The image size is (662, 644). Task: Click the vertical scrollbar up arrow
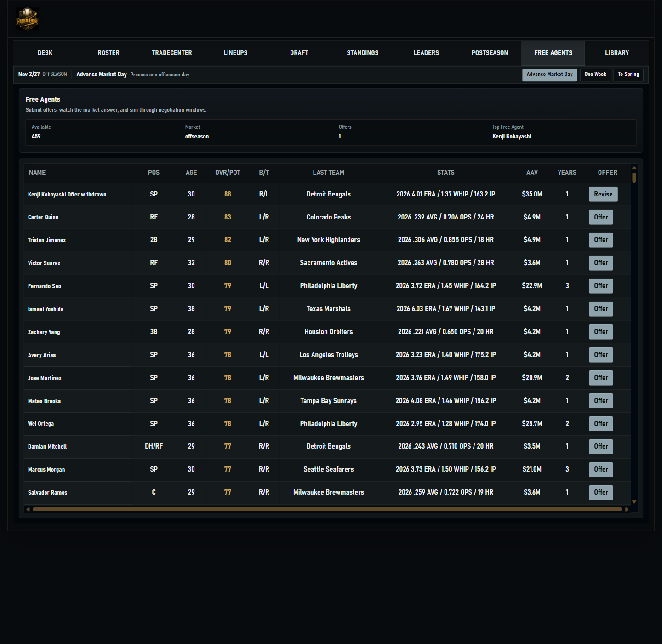[x=634, y=168]
